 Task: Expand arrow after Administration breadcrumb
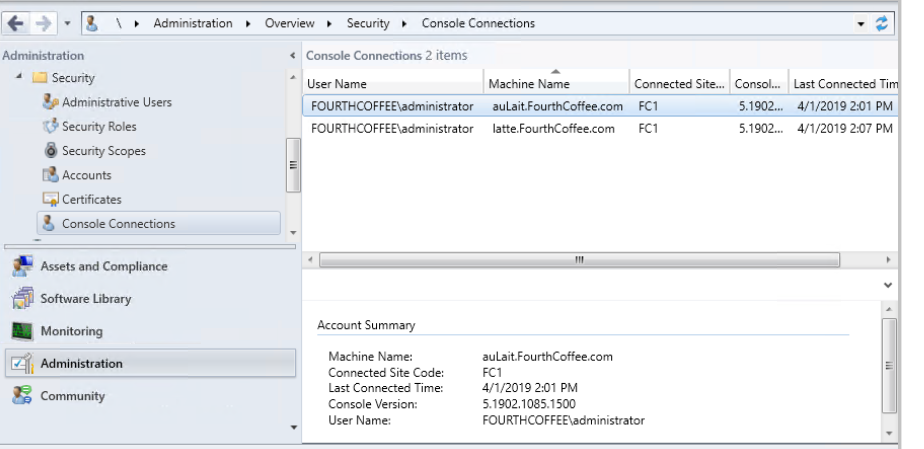249,24
